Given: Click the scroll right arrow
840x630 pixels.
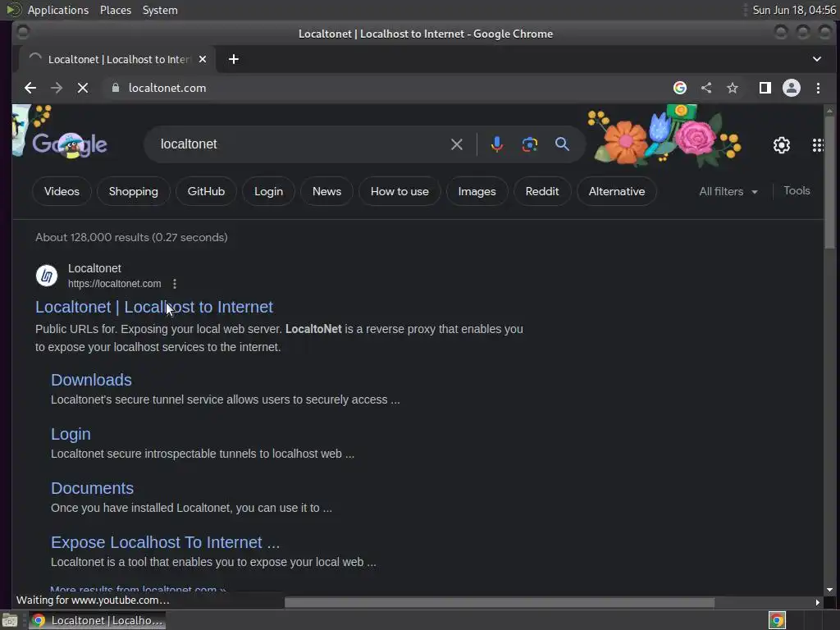Looking at the screenshot, I should click(817, 603).
